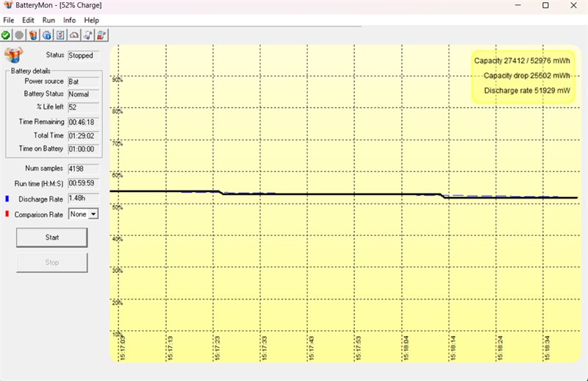The image size is (588, 381).
Task: Click the red and blue toolbar icon
Action: [x=101, y=35]
